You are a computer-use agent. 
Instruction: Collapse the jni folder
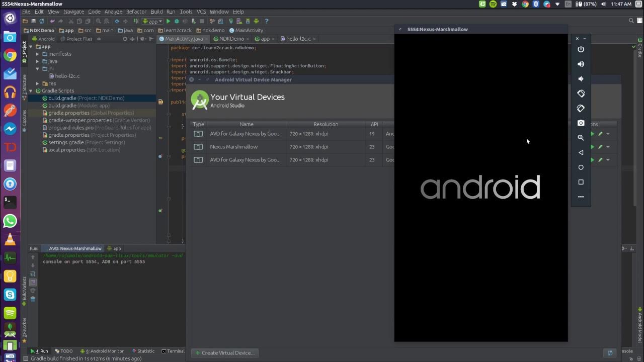coord(38,69)
